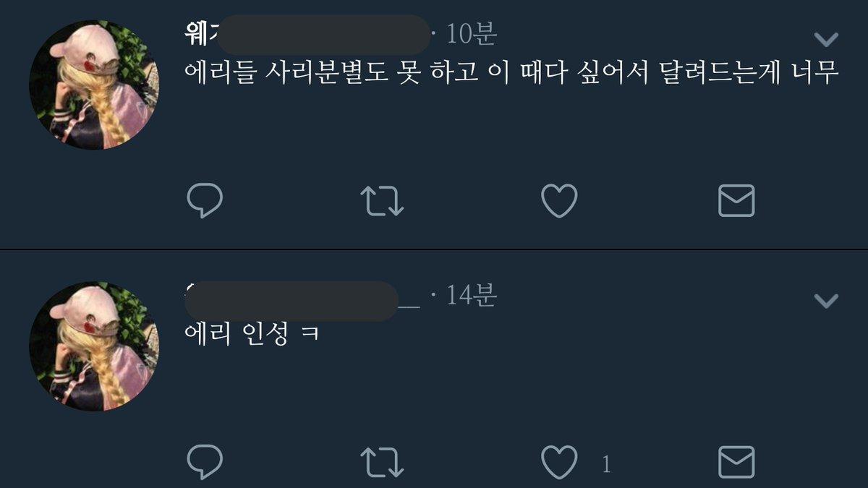
Task: Open the username starting with 웨 on first tweet
Action: [308, 33]
